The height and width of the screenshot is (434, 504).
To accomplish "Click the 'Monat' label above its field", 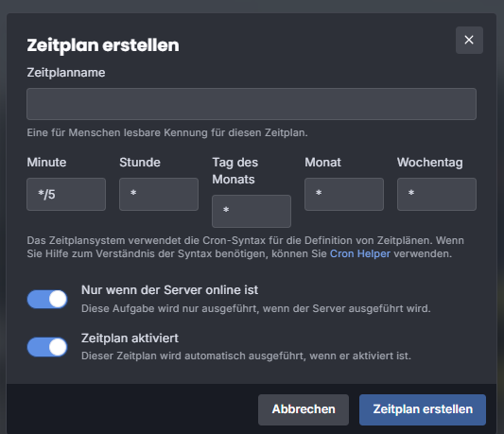I will click(322, 163).
